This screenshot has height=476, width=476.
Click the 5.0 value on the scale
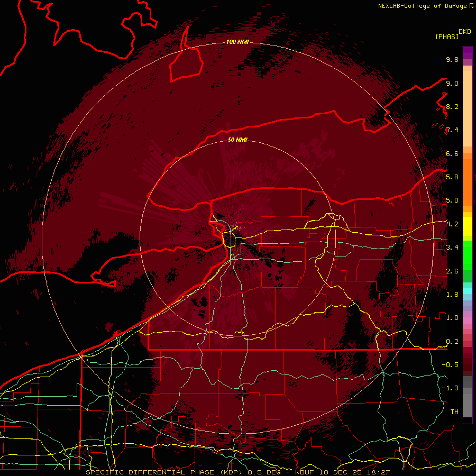[x=452, y=200]
